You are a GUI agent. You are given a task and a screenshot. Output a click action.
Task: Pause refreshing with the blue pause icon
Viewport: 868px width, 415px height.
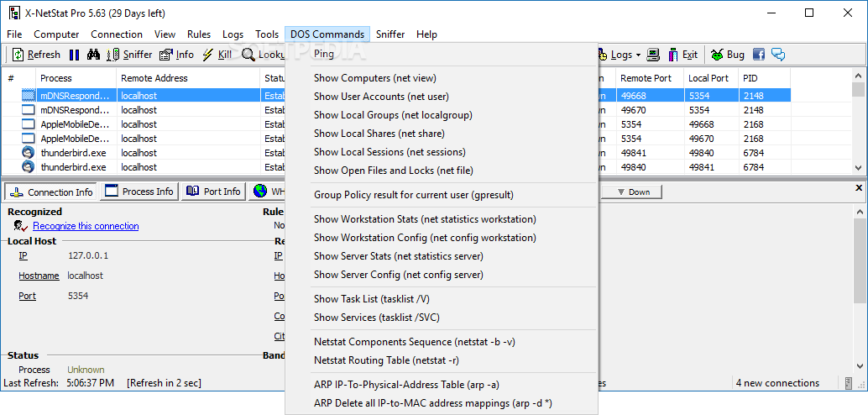point(75,55)
